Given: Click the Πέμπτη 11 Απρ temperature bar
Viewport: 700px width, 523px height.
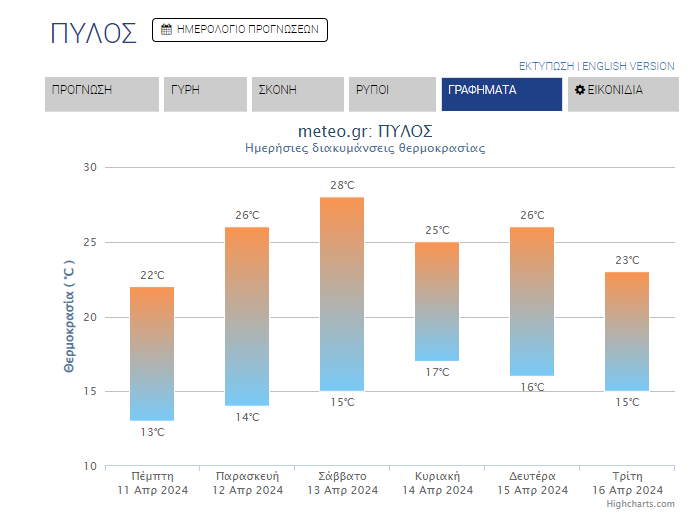Looking at the screenshot, I should pyautogui.click(x=152, y=353).
